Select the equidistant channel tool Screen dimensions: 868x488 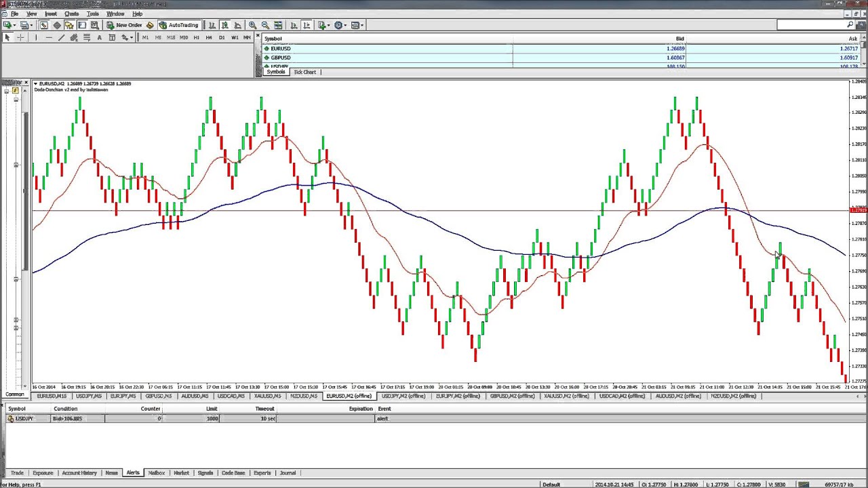click(73, 37)
